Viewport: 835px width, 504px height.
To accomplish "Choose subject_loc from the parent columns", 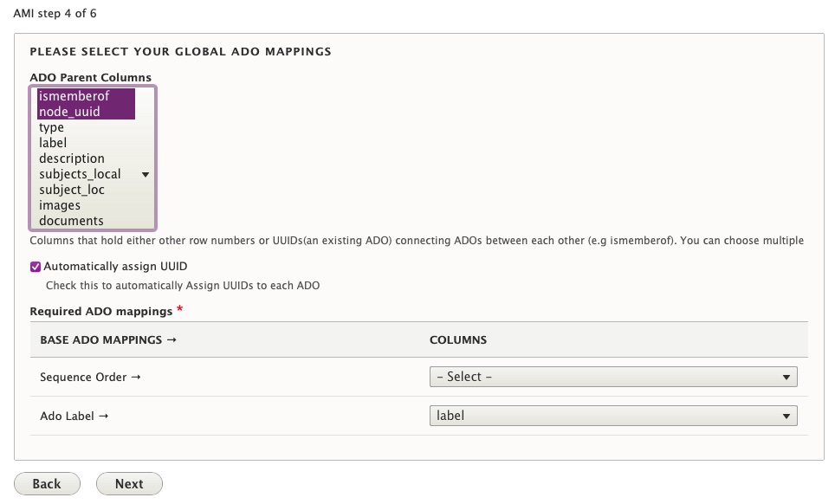I will (86, 190).
